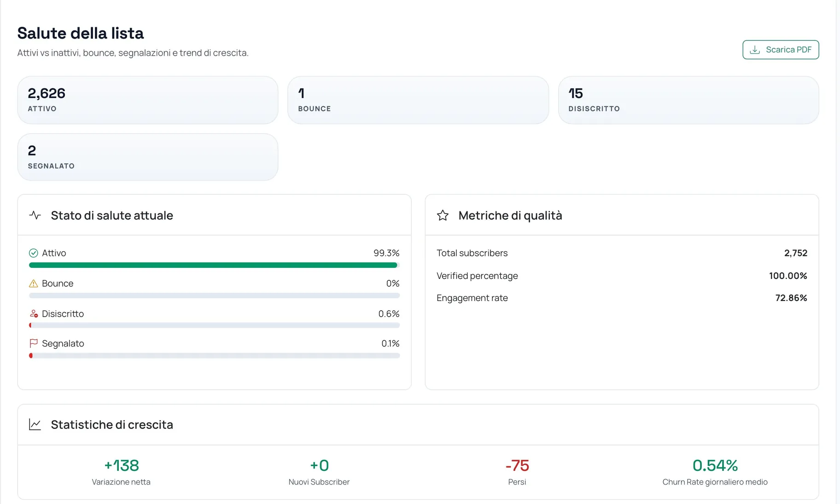Viewport: 840px width, 504px height.
Task: Select the 2,626 Attivo stat card
Action: pyautogui.click(x=148, y=100)
